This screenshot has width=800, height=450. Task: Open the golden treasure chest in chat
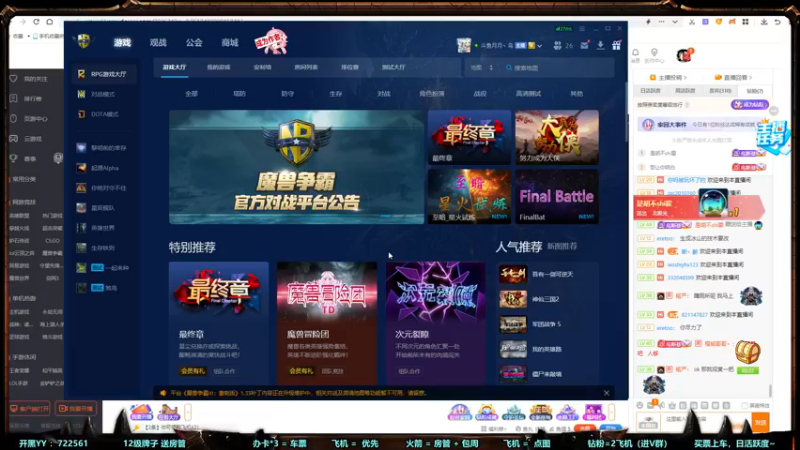pyautogui.click(x=747, y=351)
